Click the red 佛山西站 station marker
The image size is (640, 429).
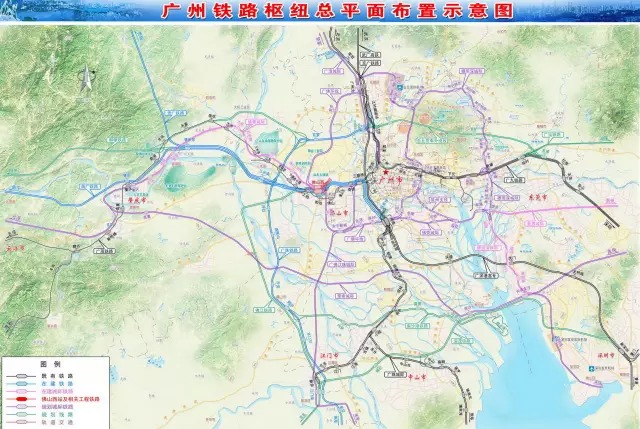(x=318, y=184)
